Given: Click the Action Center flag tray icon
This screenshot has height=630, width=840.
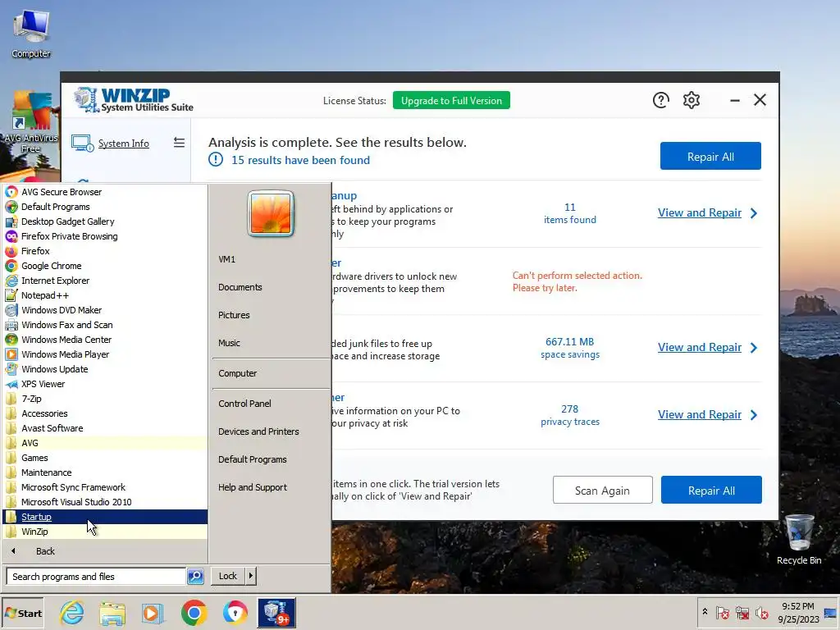Looking at the screenshot, I should pos(722,612).
